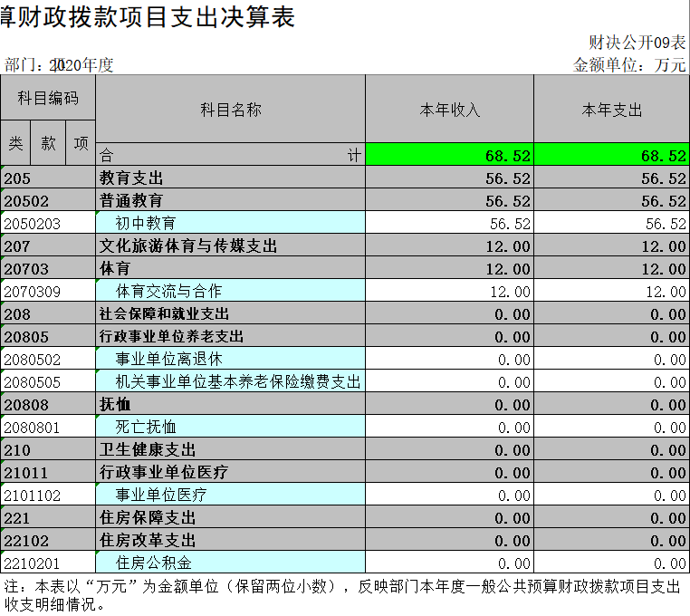Viewport: 690px width, 616px height.
Task: Select code cell 2050203
Action: tap(47, 223)
